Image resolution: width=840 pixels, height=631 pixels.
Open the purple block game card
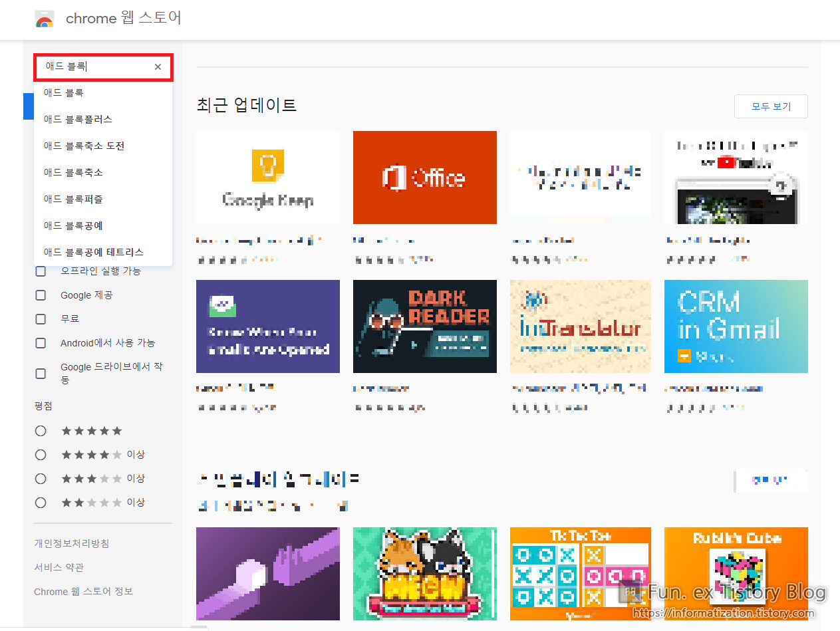coord(268,574)
